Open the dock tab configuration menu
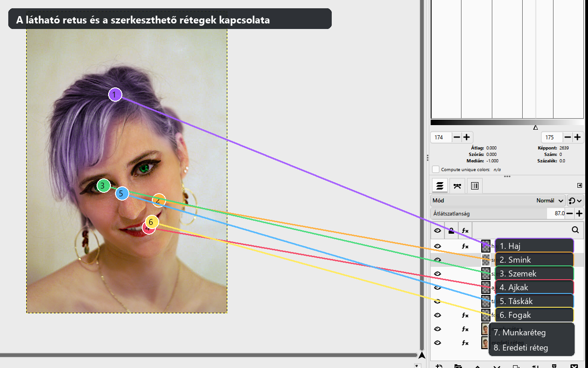The image size is (588, 368). tap(579, 185)
